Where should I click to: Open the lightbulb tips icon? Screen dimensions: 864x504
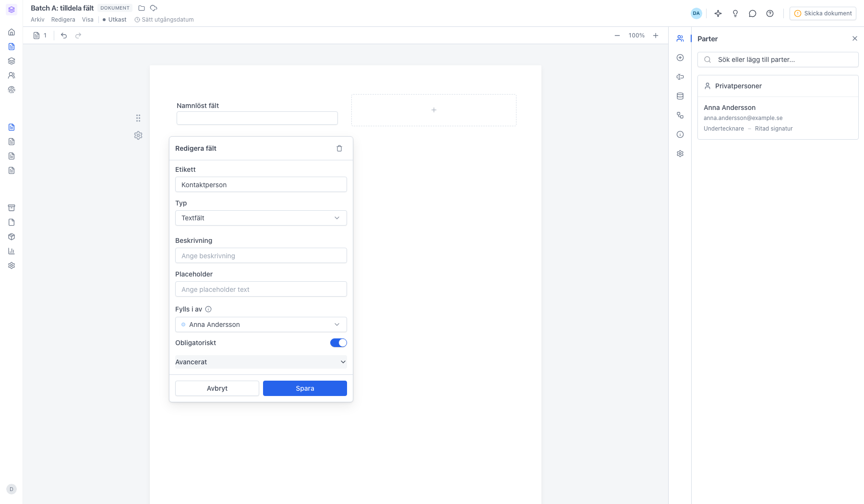[735, 13]
